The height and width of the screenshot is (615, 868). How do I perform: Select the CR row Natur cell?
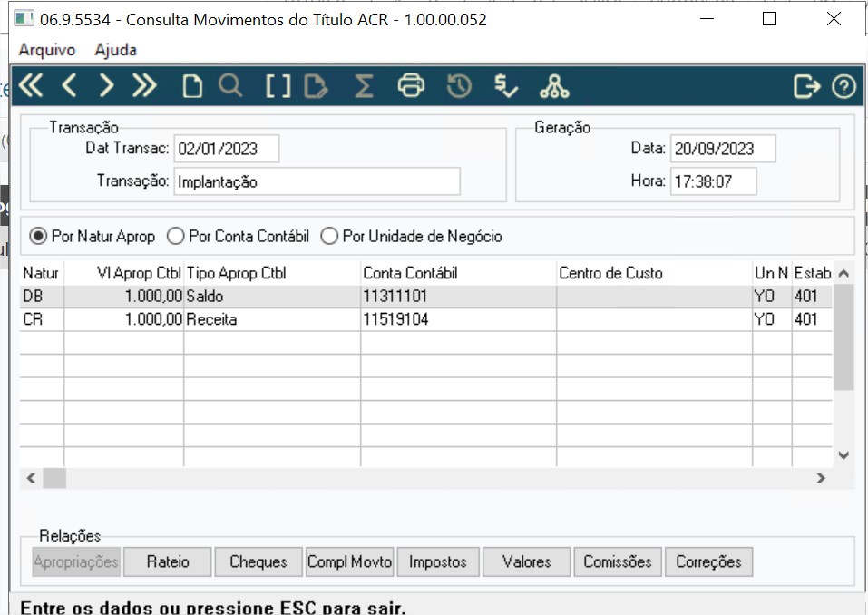(x=42, y=319)
